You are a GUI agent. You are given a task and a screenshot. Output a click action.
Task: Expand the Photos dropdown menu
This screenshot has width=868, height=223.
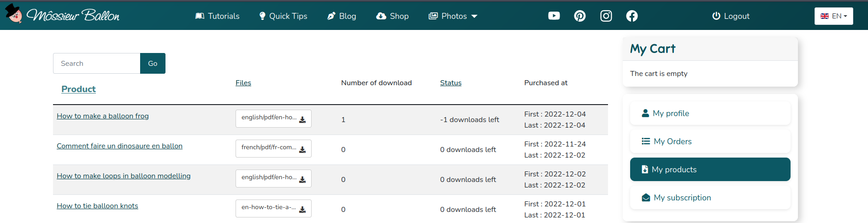click(453, 16)
